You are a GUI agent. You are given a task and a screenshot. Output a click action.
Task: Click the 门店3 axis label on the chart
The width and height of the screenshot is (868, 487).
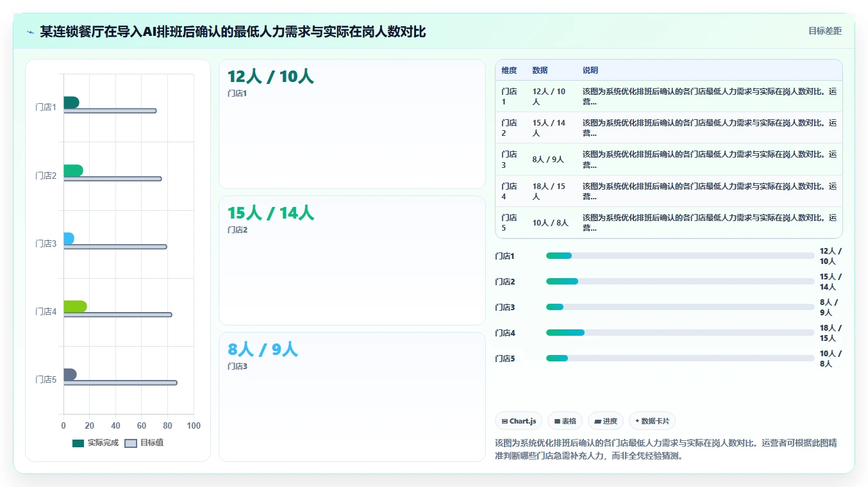(x=46, y=244)
